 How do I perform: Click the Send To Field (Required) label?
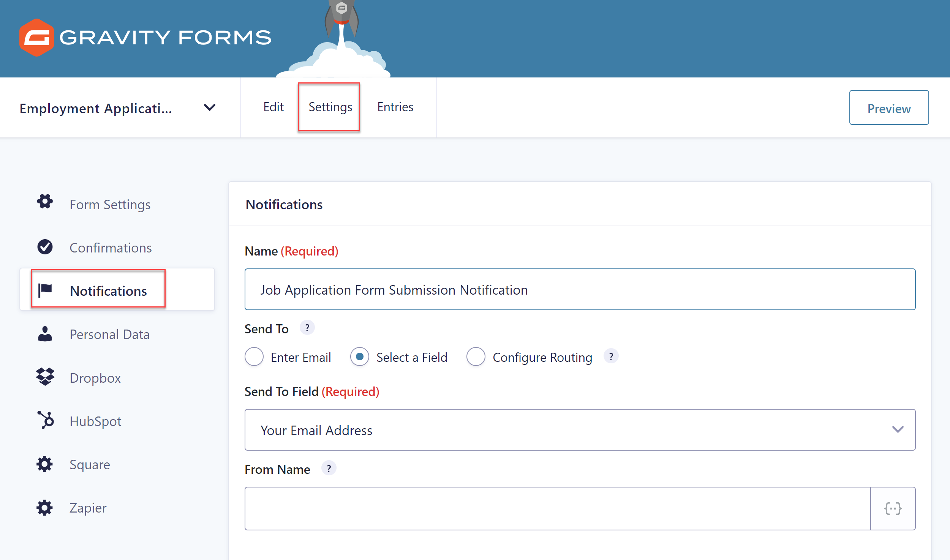[312, 391]
